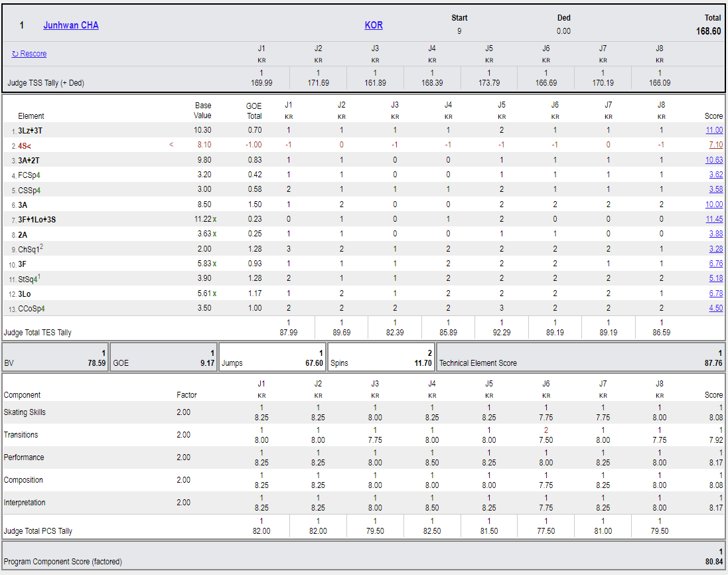Open the 3.88 score for 2A
This screenshot has height=575, width=728.
click(x=715, y=234)
